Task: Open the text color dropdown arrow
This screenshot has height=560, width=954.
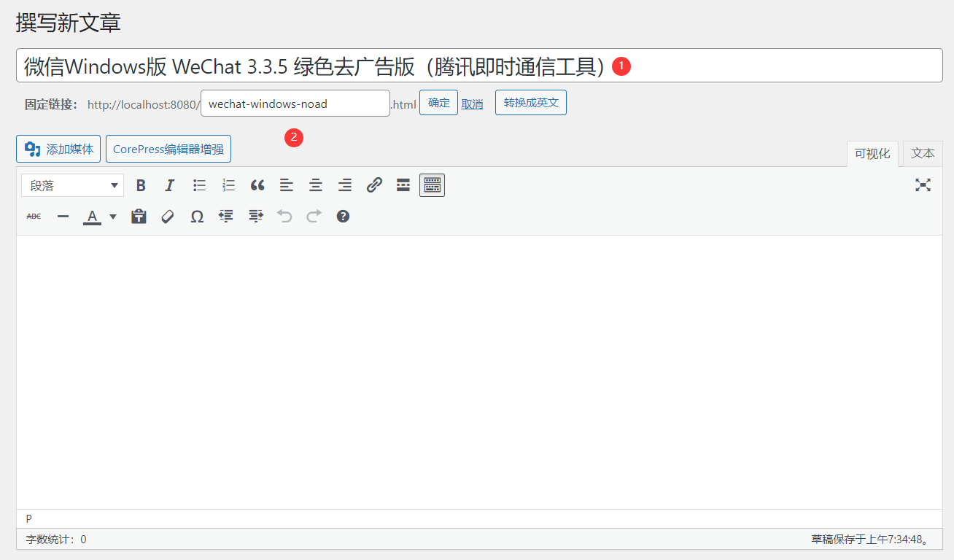Action: coord(112,216)
